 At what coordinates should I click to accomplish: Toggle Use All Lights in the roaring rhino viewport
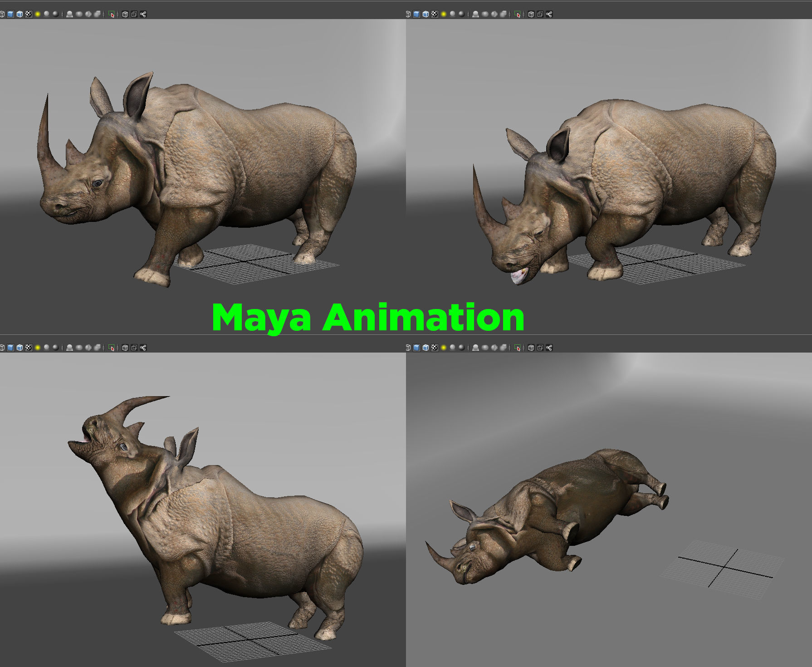[x=38, y=348]
